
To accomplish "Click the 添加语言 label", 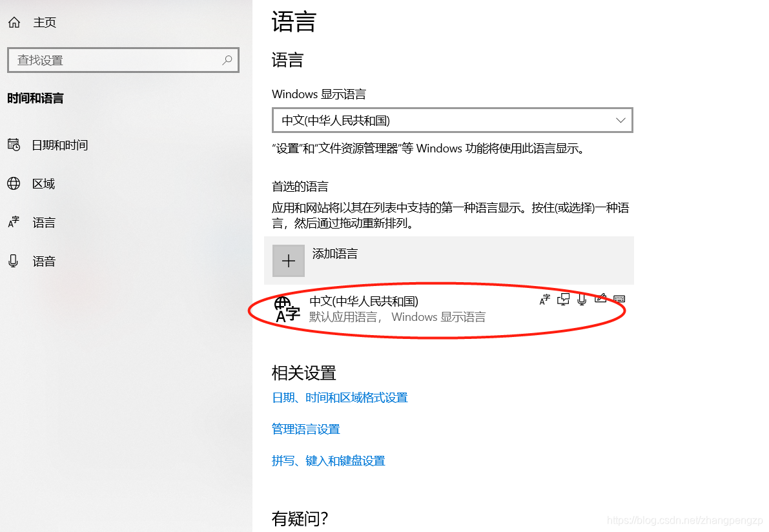I will tap(335, 254).
